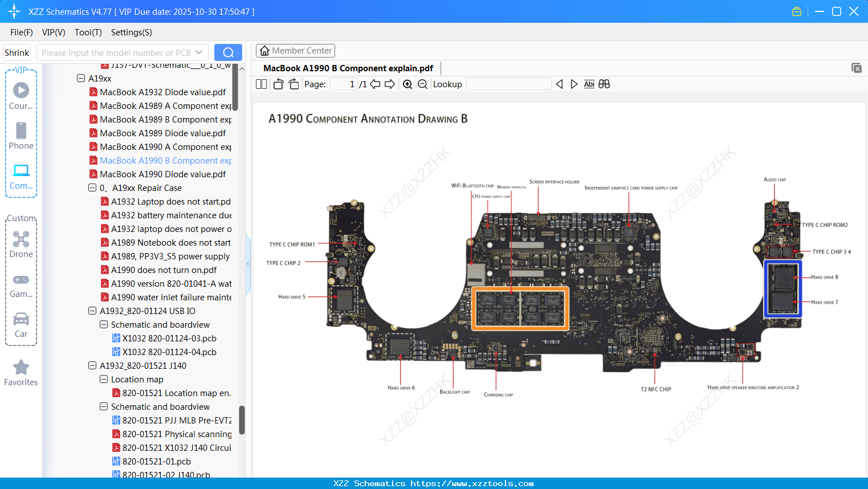Open MacBook A1989 A Component explain file
The height and width of the screenshot is (489, 868).
coord(165,105)
